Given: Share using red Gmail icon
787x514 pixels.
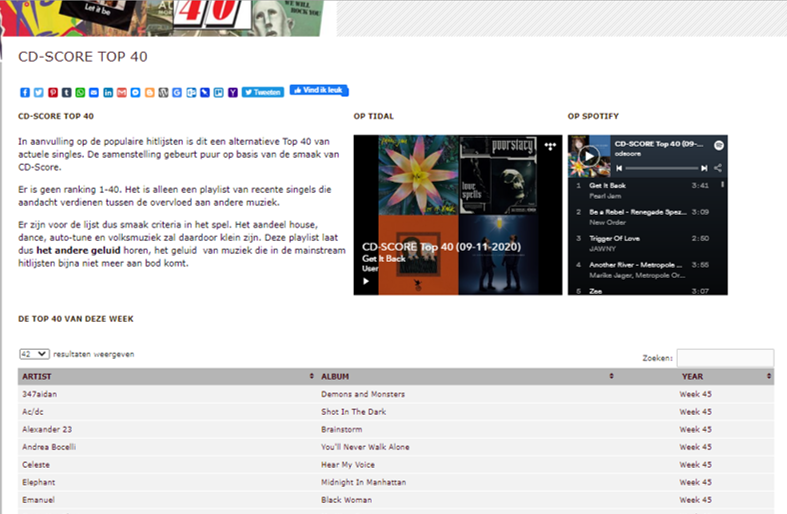Looking at the screenshot, I should pyautogui.click(x=121, y=92).
